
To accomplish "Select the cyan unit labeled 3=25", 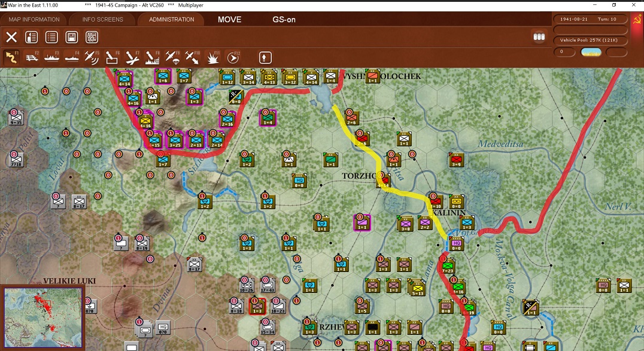I will click(x=175, y=140).
